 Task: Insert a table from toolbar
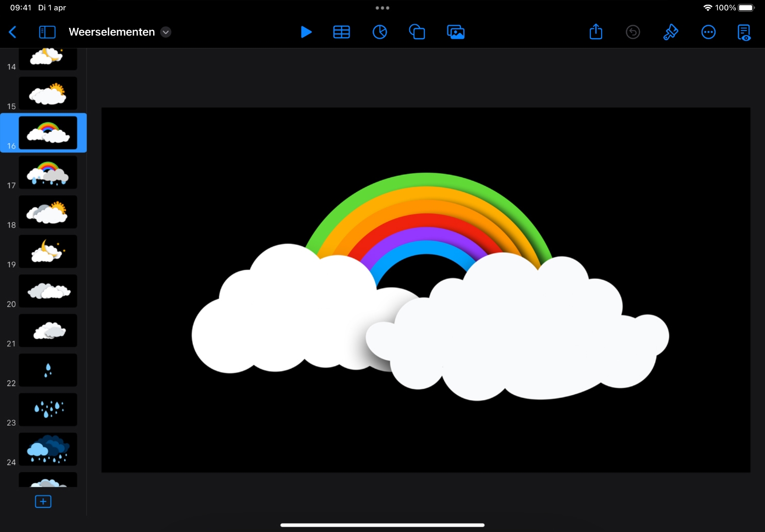tap(341, 32)
